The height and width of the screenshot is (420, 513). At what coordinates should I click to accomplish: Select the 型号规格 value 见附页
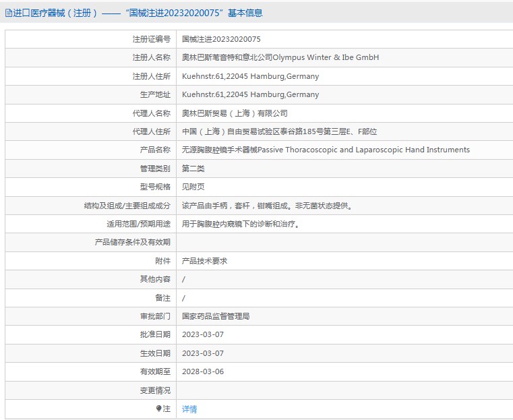[x=193, y=187]
